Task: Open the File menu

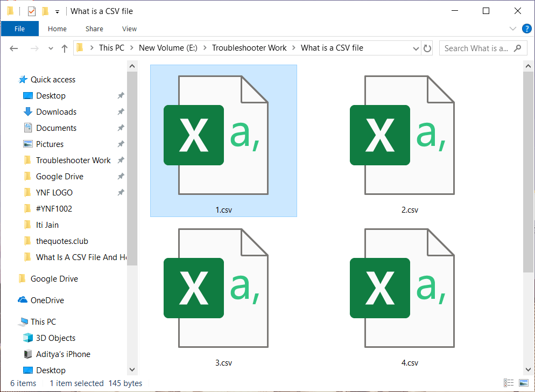Action: [x=20, y=29]
